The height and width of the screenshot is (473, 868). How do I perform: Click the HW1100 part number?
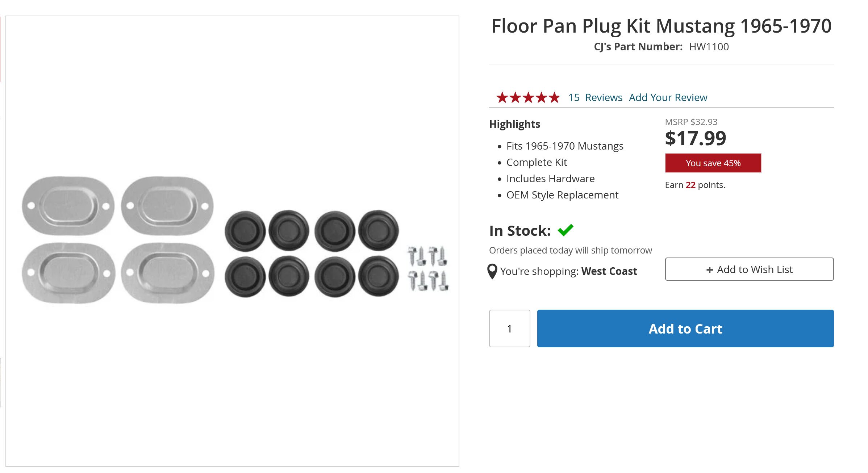click(709, 47)
